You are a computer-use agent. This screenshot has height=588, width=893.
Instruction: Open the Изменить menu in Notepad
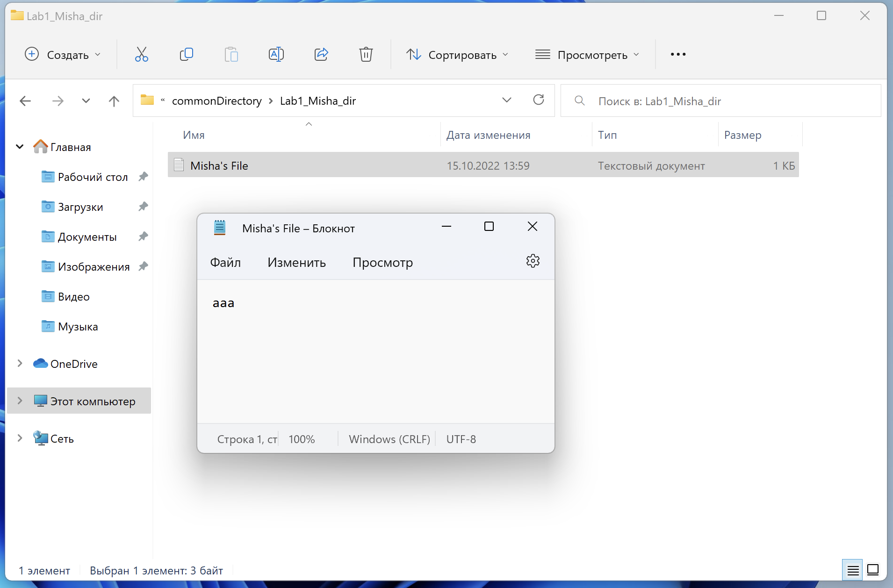coord(296,263)
